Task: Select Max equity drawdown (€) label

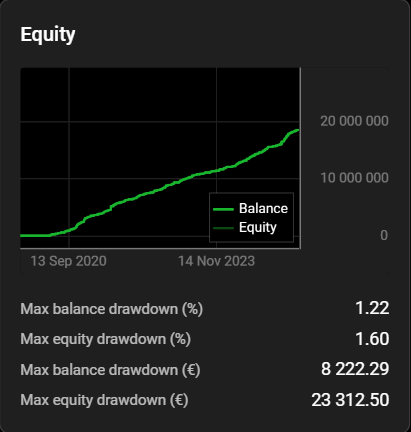Action: tap(104, 400)
